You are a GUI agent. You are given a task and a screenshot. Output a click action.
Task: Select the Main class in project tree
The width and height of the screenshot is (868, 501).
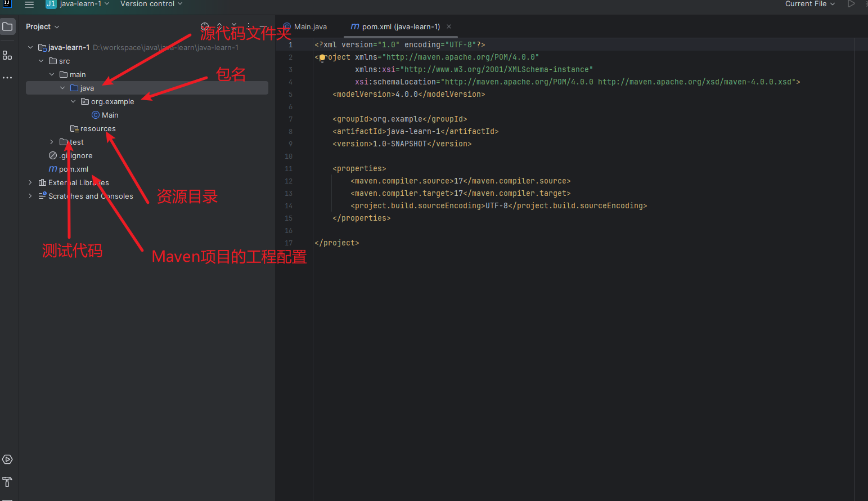105,115
